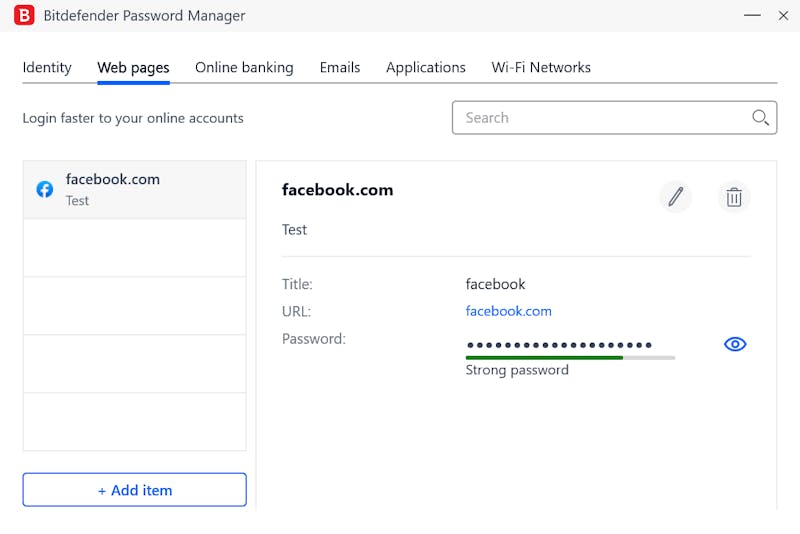Reveal the password with the eye icon
This screenshot has height=534, width=800.
tap(735, 344)
